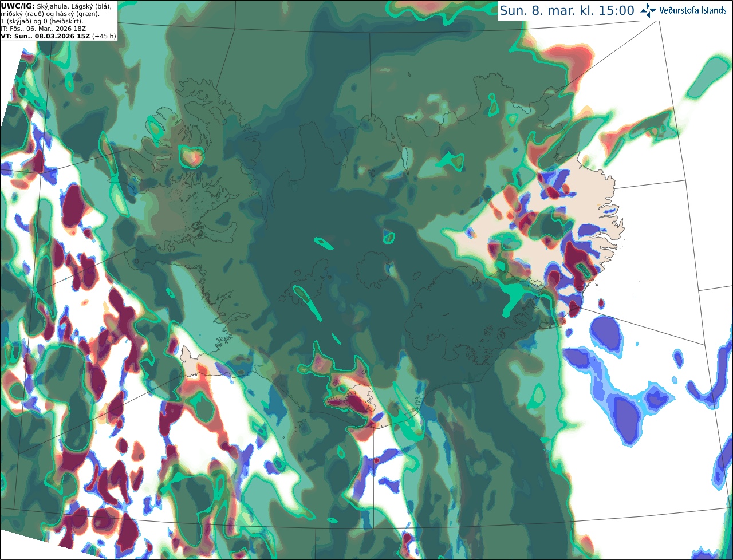This screenshot has height=560, width=733.
Task: Click the "UWC/IG:" bold heading
Action: (17, 6)
